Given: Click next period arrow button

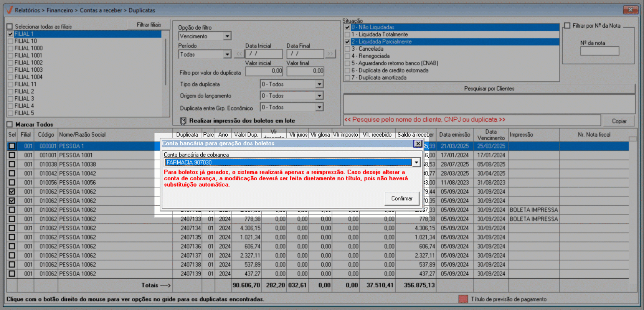Looking at the screenshot, I should click(x=330, y=54).
